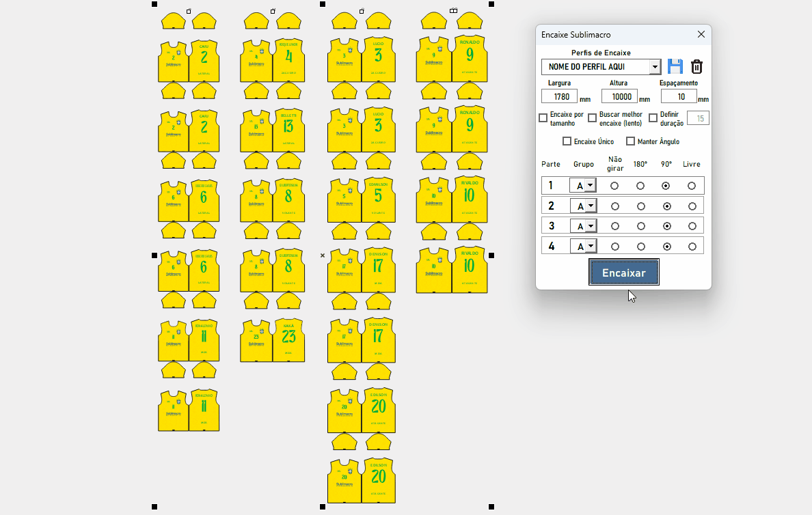Click the Encaixe Sublimacro title text
The image size is (812, 515).
(x=576, y=35)
